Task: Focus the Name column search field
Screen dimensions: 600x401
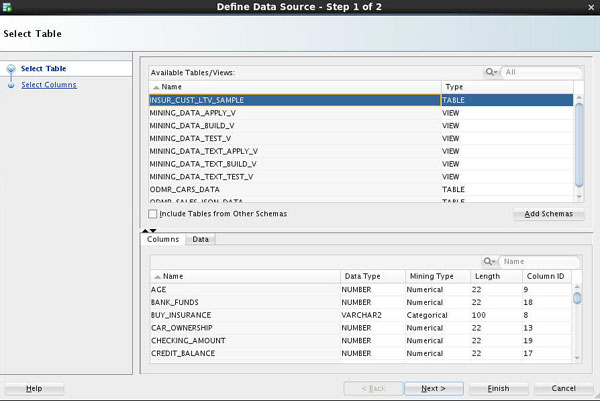Action: 540,261
